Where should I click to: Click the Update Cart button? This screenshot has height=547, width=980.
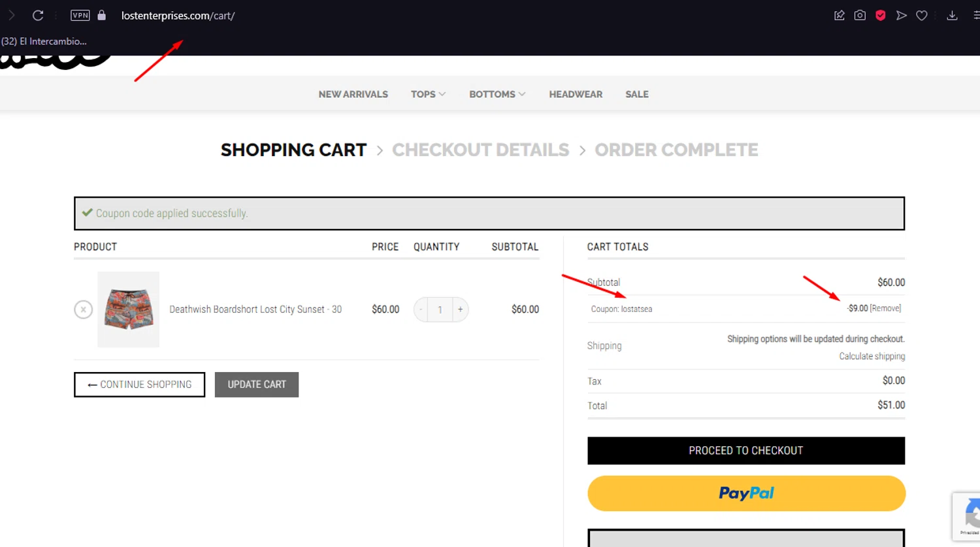(257, 384)
